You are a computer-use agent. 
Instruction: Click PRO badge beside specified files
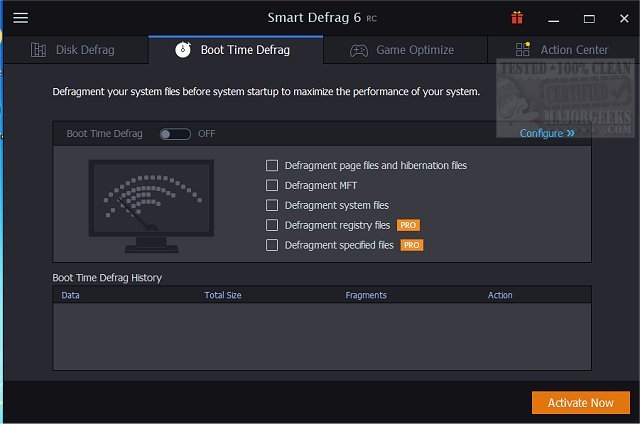point(412,245)
